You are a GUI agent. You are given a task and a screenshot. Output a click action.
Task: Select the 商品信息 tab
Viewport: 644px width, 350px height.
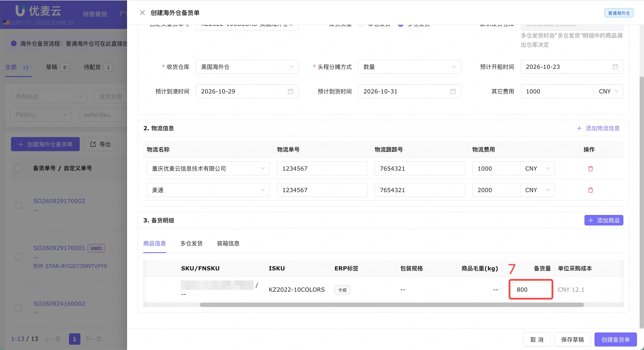coord(154,243)
